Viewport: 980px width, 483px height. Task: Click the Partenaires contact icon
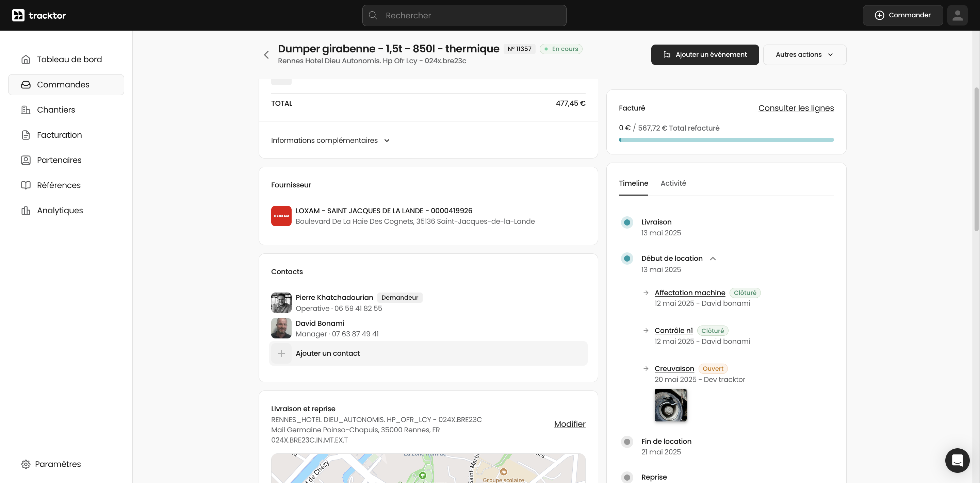click(26, 160)
